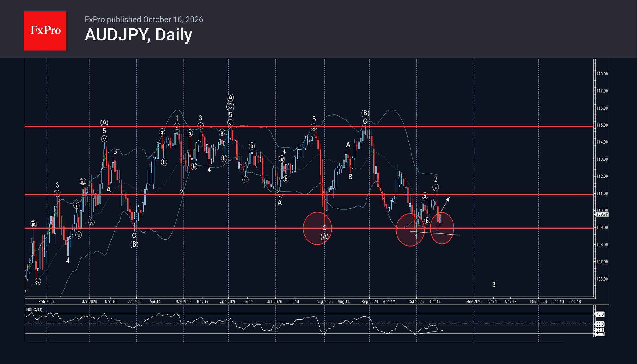Click the RSI current value 37.1 tag
The width and height of the screenshot is (637, 364).
[x=600, y=330]
